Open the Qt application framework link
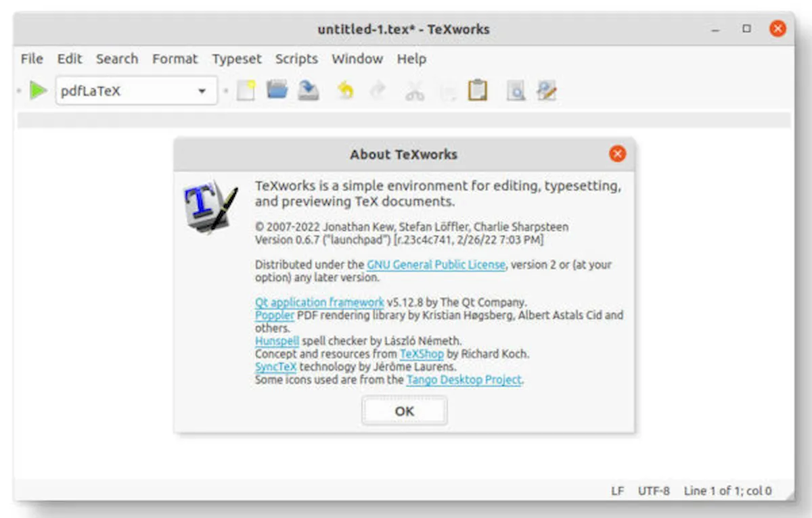Image resolution: width=812 pixels, height=518 pixels. 319,302
